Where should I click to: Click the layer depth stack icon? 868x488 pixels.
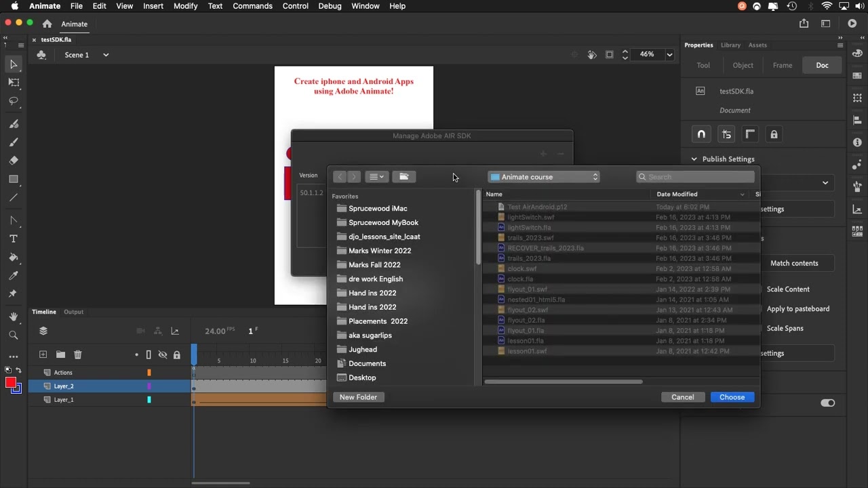[43, 331]
